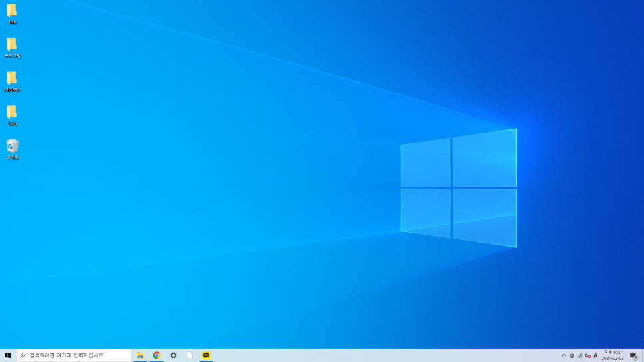Select the Recycle Bin (휴지통) icon
Screen dimensions: 644x362
pos(12,149)
